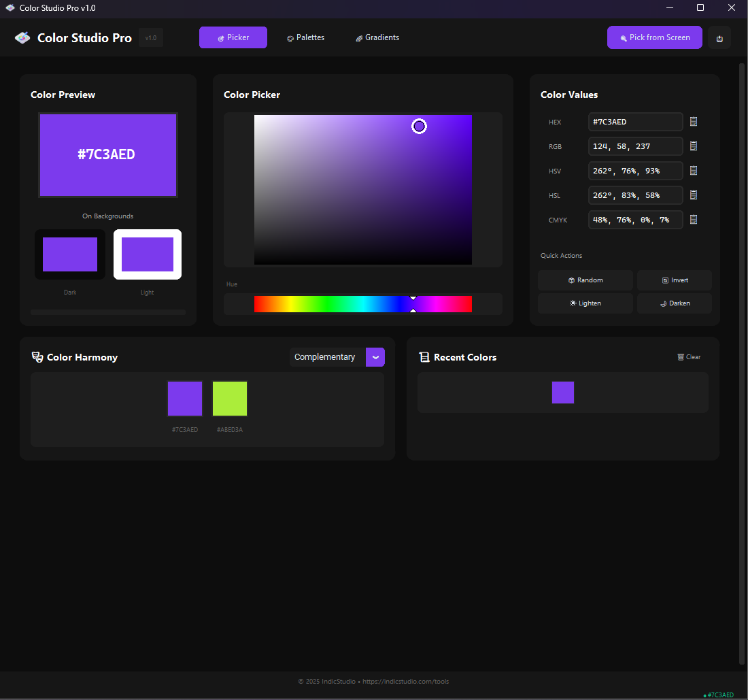
Task: Generate a Random color
Action: point(585,280)
